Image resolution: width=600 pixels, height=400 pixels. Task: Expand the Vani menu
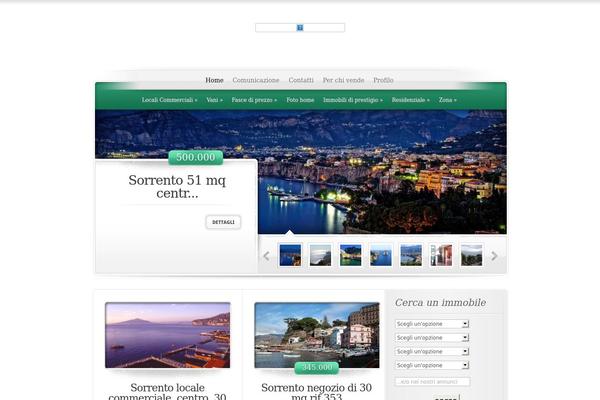tap(214, 100)
